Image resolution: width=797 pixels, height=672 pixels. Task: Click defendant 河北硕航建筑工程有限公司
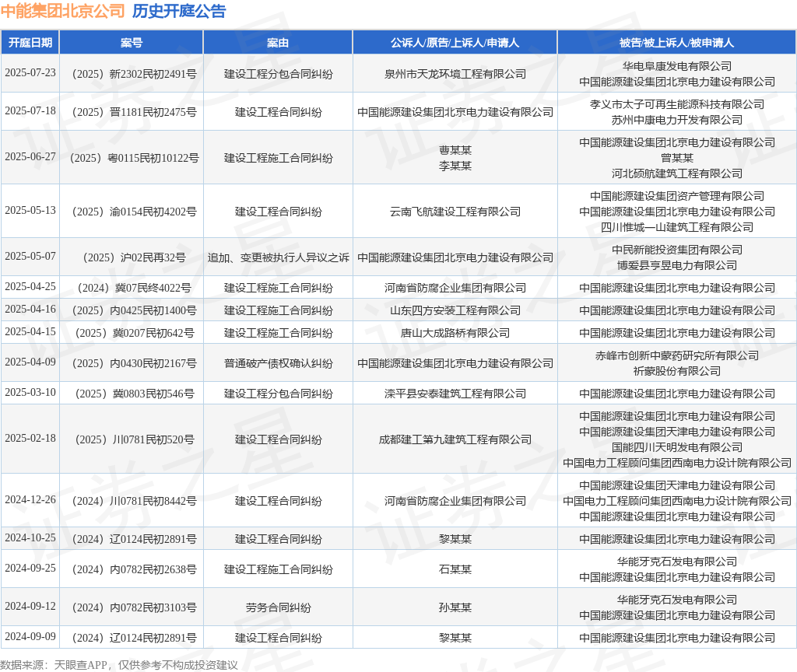(677, 173)
